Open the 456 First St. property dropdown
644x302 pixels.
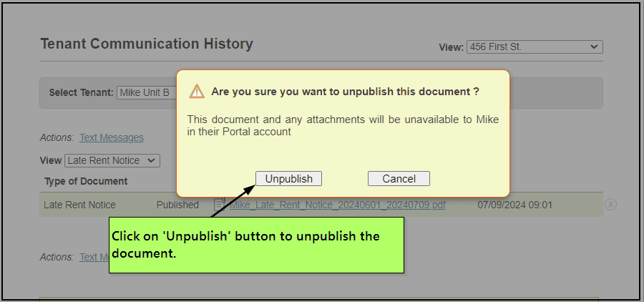[535, 47]
